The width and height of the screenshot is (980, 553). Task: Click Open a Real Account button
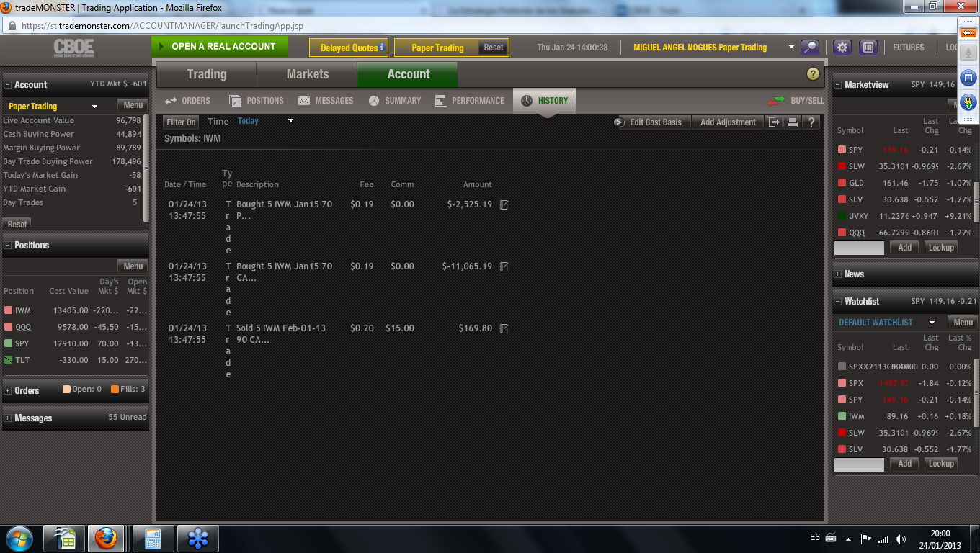(220, 47)
